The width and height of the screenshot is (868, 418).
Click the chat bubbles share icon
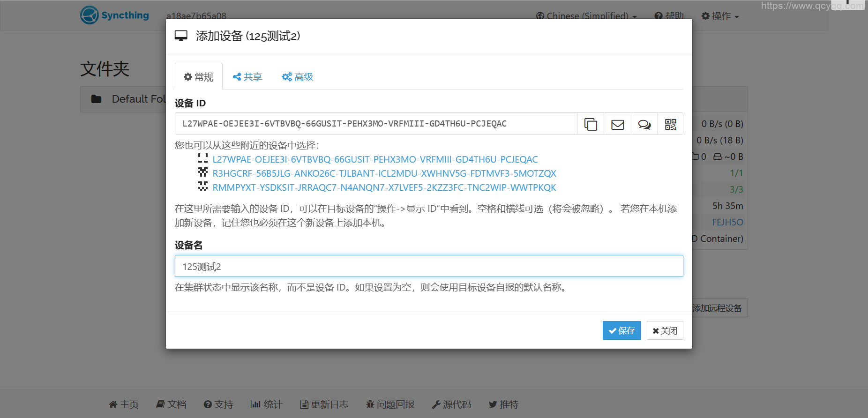tap(644, 124)
